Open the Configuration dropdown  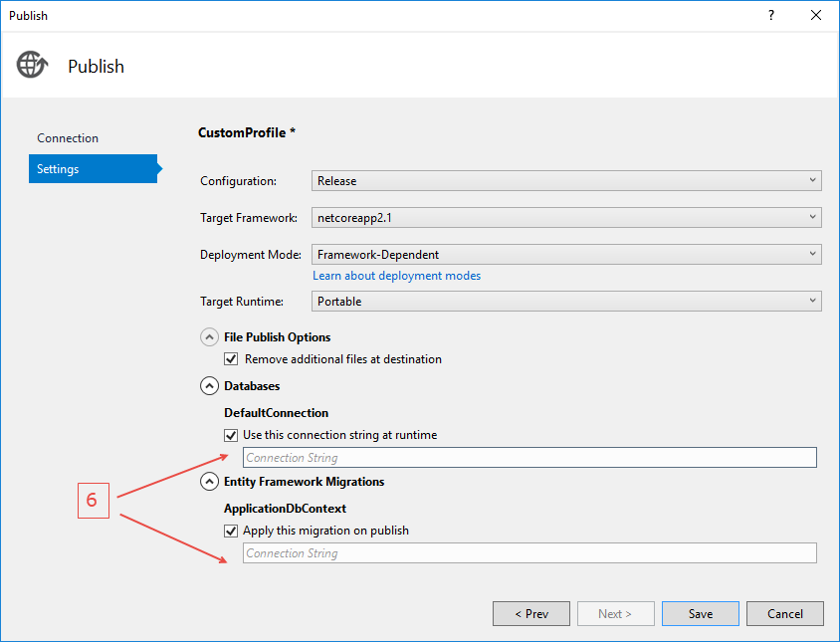coord(566,181)
